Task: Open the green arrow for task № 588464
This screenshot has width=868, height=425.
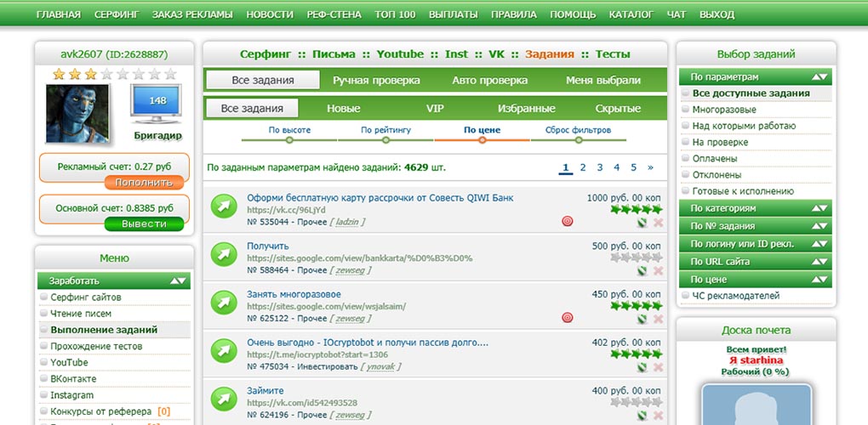Action: tap(224, 254)
